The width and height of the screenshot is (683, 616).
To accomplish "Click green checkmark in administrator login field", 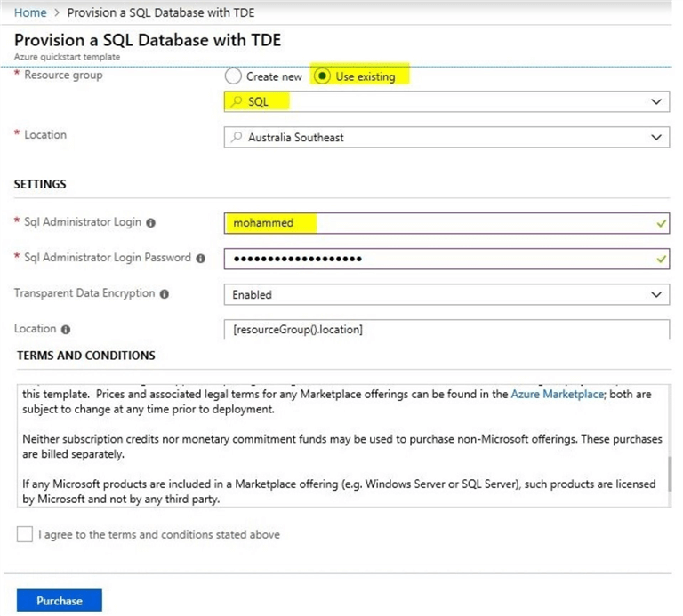I will pos(660,223).
